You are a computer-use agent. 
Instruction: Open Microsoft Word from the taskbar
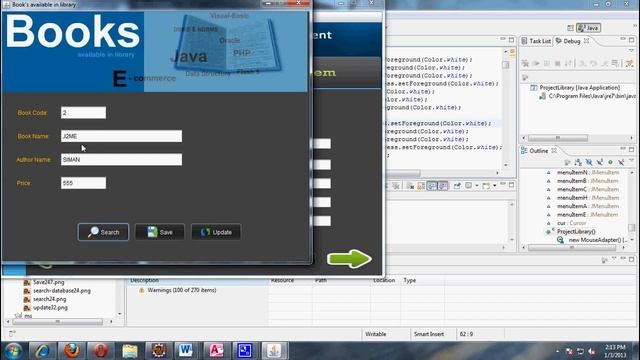[187, 351]
